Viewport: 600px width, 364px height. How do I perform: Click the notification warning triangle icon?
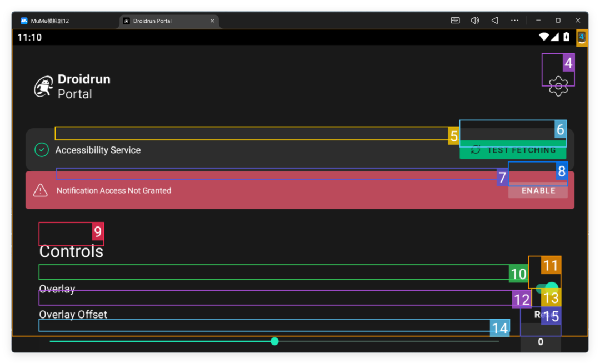(40, 190)
